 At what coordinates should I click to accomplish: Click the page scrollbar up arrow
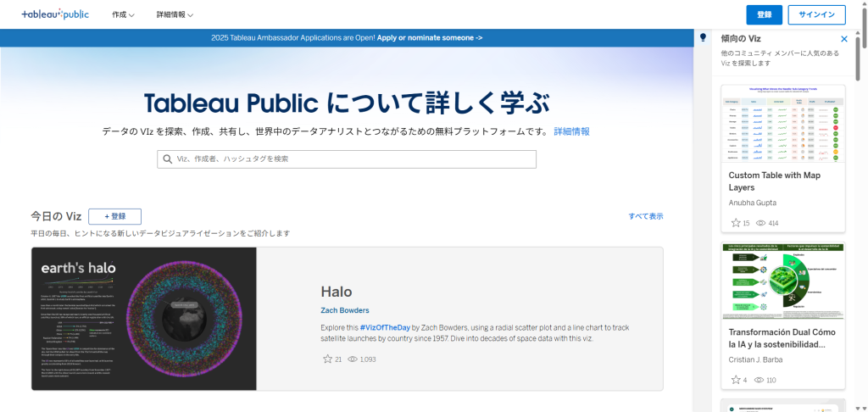click(x=864, y=3)
